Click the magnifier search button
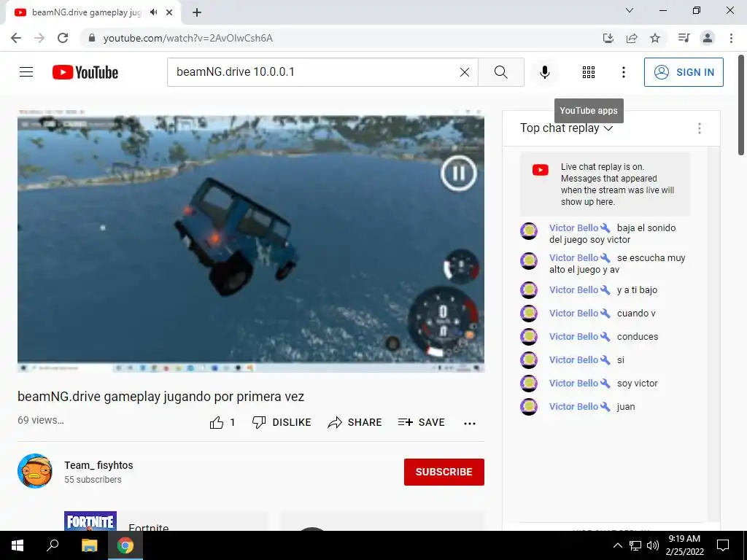Image resolution: width=747 pixels, height=560 pixels. pos(500,72)
